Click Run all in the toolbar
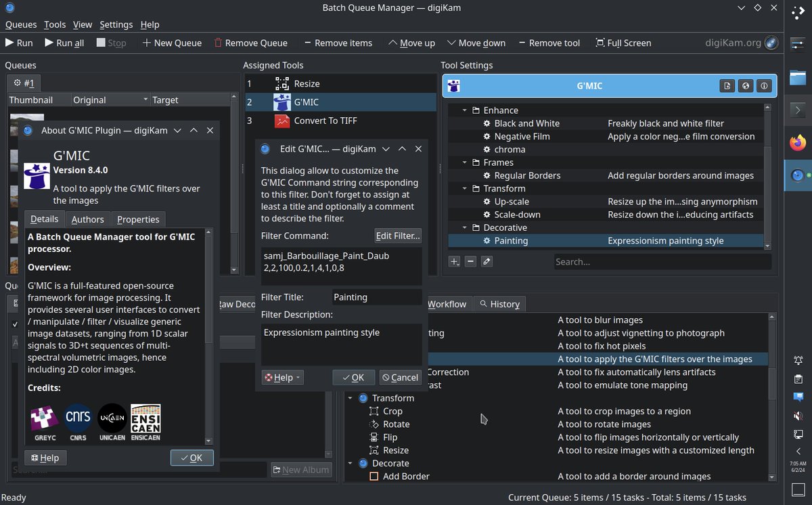 tap(64, 43)
